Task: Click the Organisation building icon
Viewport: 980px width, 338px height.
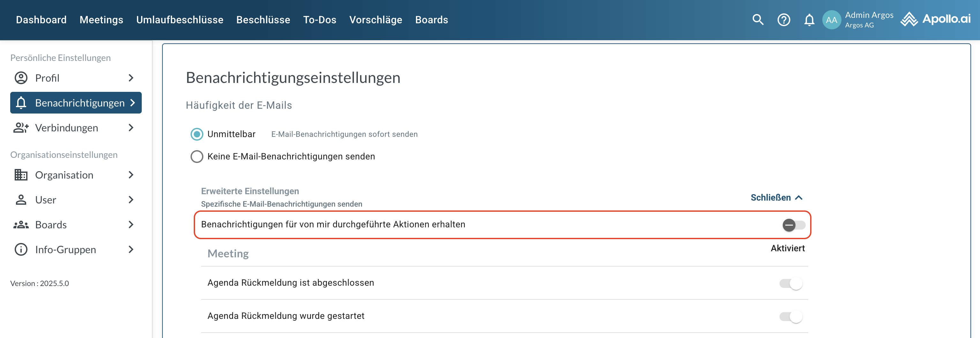Action: [x=21, y=175]
